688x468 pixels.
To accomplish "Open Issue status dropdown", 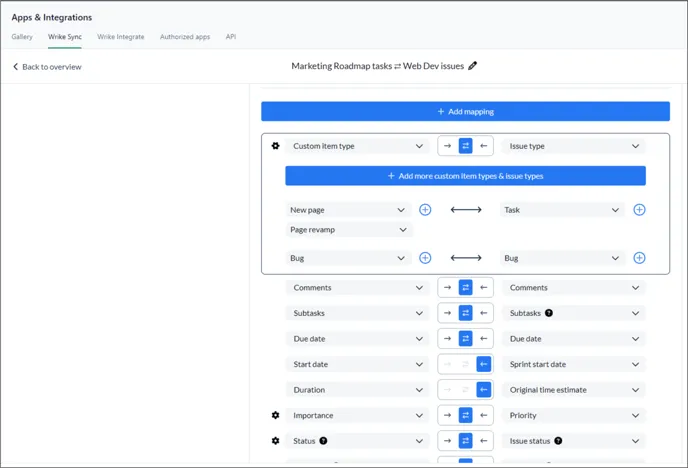I will (x=573, y=441).
